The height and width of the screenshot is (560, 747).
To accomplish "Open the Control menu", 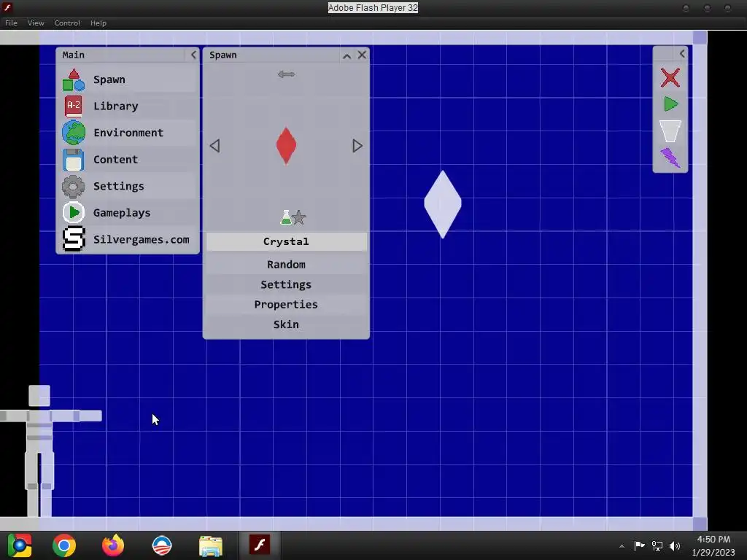I will (67, 23).
